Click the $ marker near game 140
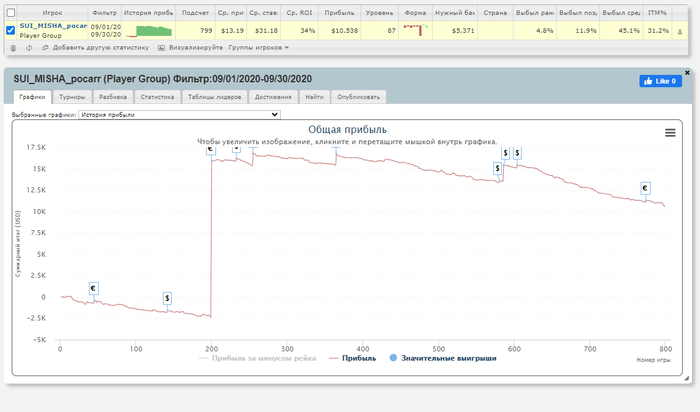This screenshot has height=412, width=700. coord(167,298)
